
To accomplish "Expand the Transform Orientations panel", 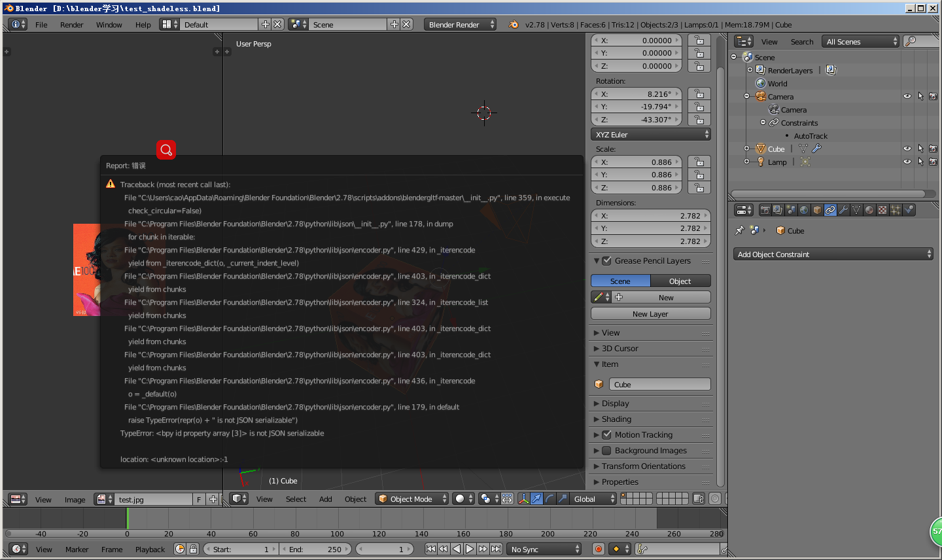I will point(644,466).
